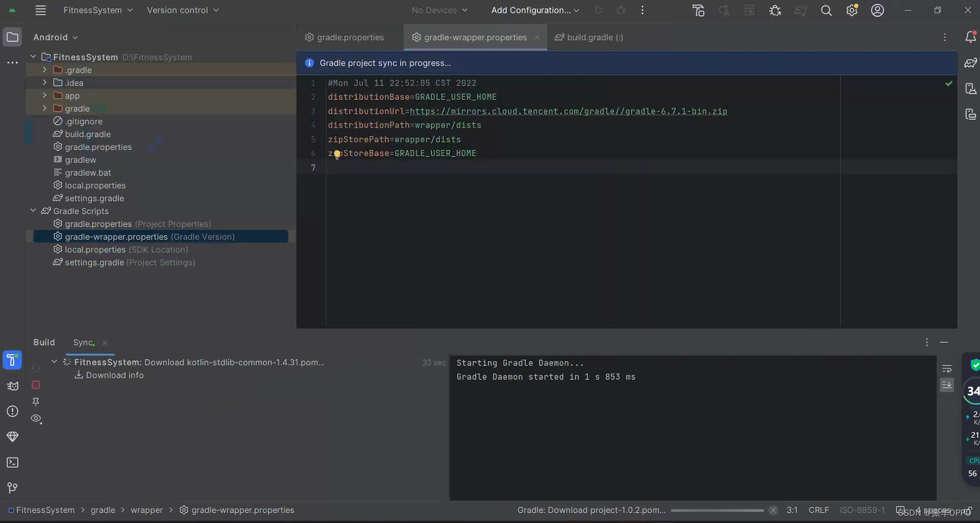Open build panel options vertical dots
The width and height of the screenshot is (980, 523).
pyautogui.click(x=926, y=342)
